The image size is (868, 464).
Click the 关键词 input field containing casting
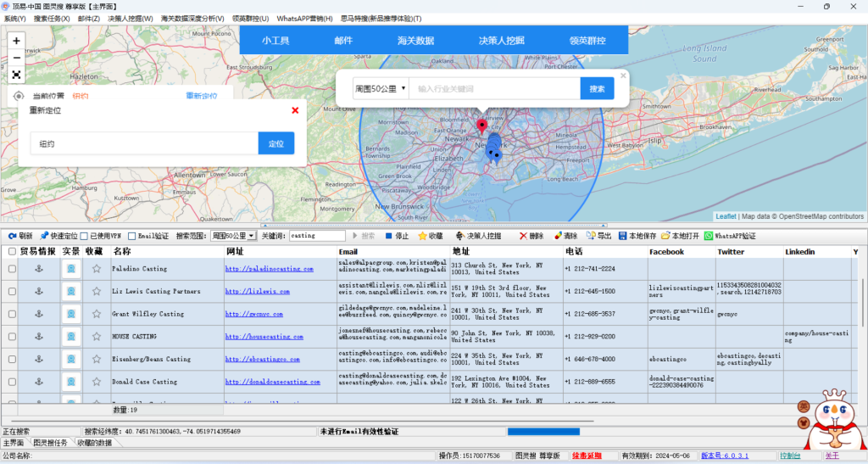[x=316, y=236]
